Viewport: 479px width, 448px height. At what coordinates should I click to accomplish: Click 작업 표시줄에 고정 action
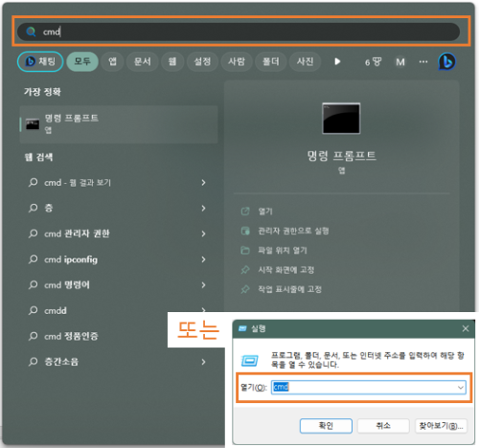tap(289, 289)
